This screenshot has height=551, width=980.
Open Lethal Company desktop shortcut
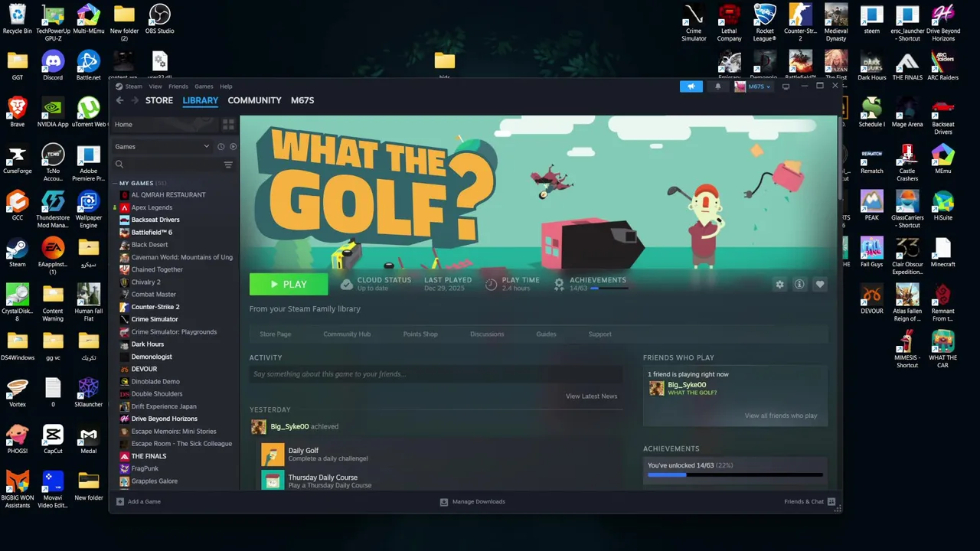pyautogui.click(x=729, y=23)
